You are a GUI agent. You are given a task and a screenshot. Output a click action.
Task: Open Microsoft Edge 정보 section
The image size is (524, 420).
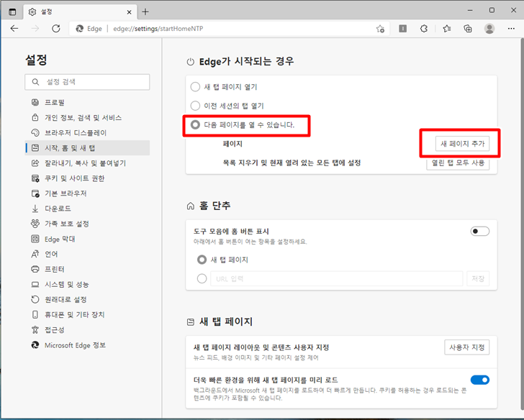(x=88, y=345)
